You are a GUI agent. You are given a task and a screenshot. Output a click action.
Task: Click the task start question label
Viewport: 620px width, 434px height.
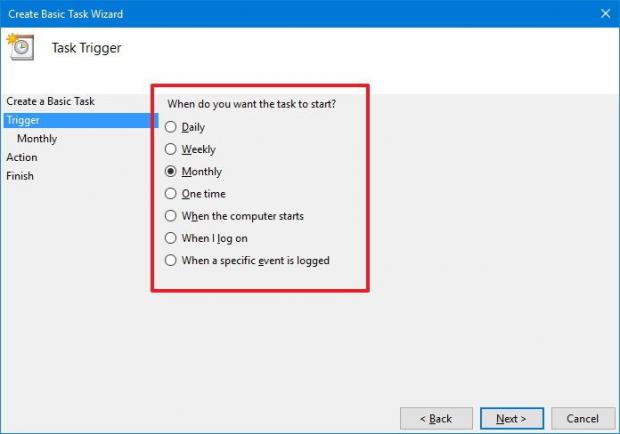click(x=251, y=104)
